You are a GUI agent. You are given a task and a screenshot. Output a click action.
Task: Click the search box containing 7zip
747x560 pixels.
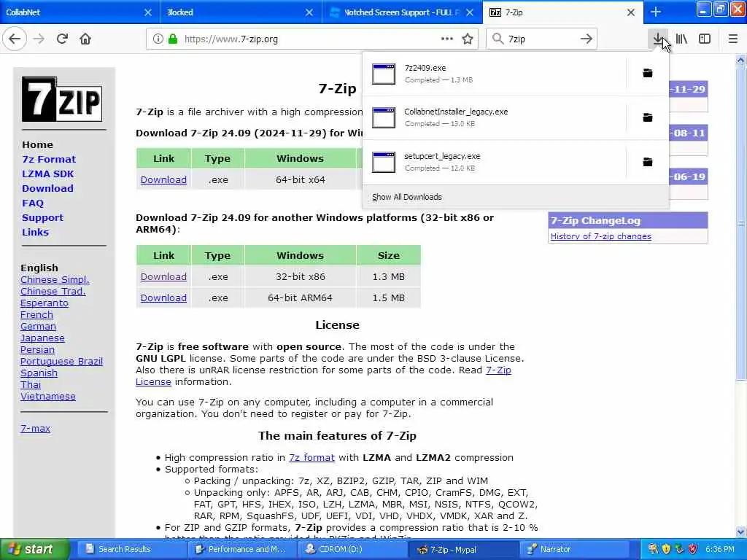541,39
